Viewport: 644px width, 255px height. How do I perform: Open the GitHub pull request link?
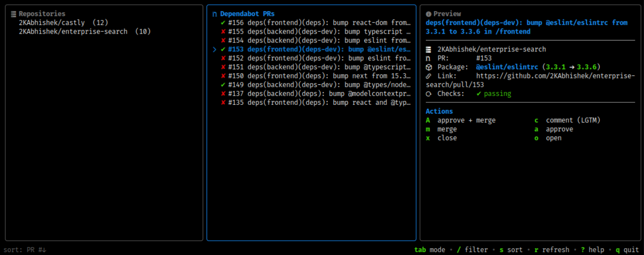(530, 80)
